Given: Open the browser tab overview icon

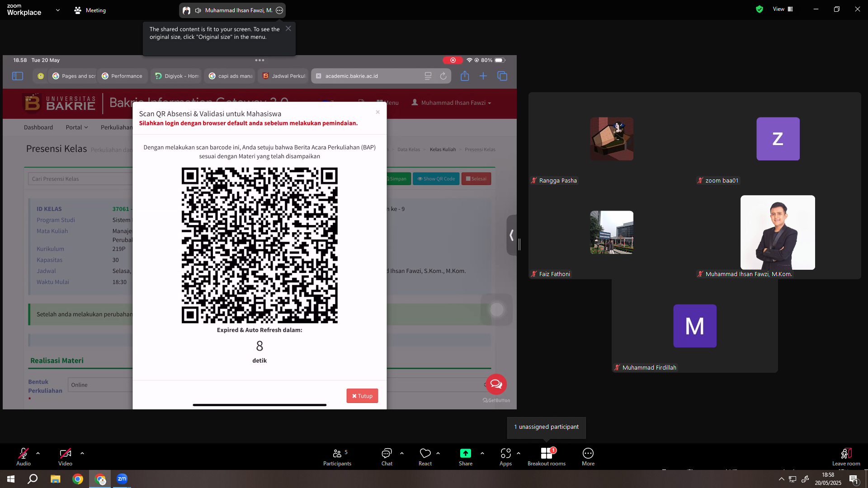Looking at the screenshot, I should [502, 76].
